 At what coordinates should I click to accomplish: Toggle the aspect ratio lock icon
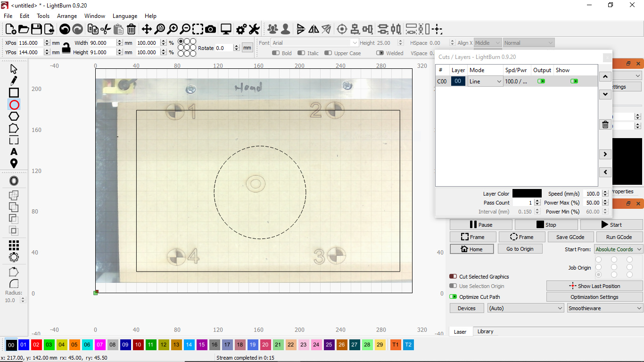66,48
